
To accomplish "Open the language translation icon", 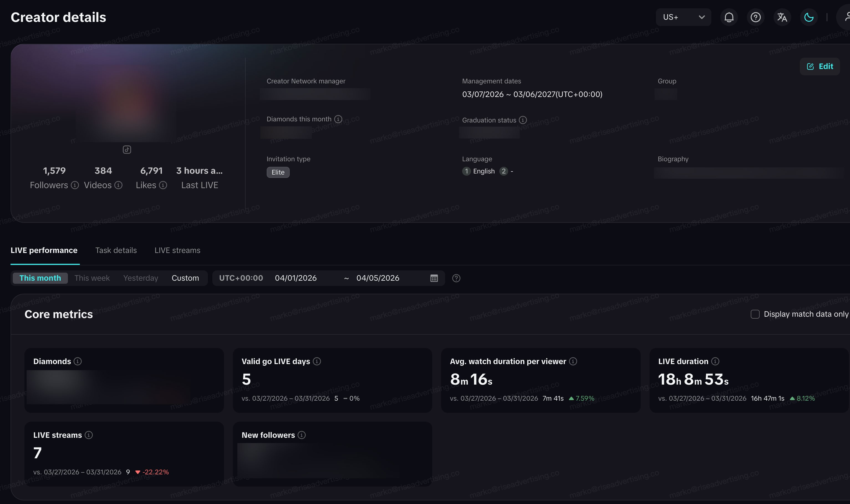I will [x=782, y=17].
